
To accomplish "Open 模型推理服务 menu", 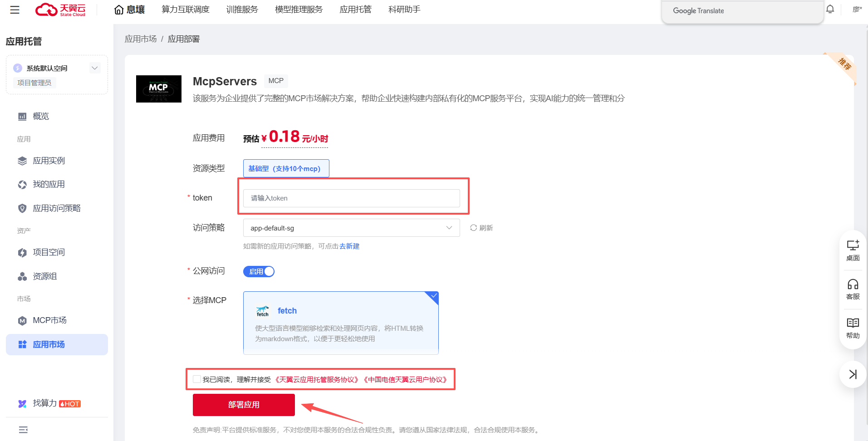I will [299, 10].
